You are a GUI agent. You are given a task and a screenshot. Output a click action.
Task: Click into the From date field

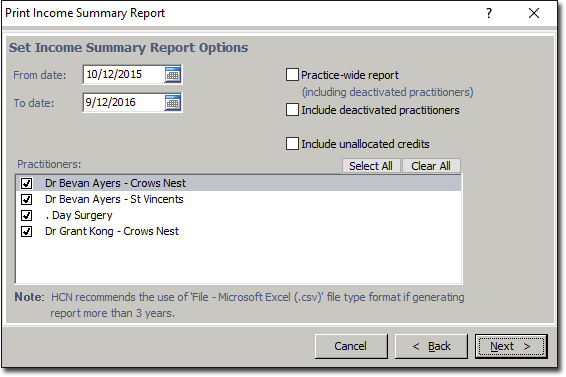(124, 75)
